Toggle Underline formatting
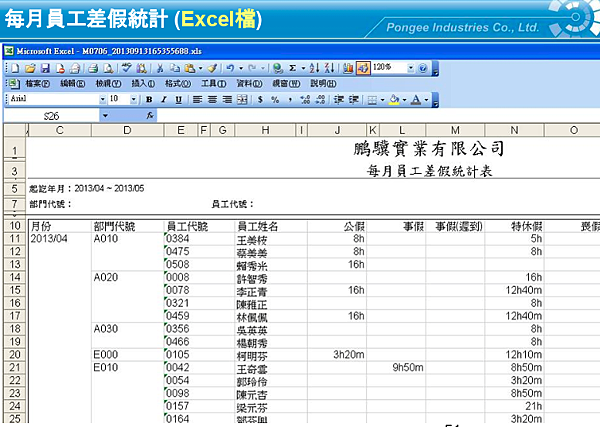This screenshot has height=427, width=600. [178, 100]
